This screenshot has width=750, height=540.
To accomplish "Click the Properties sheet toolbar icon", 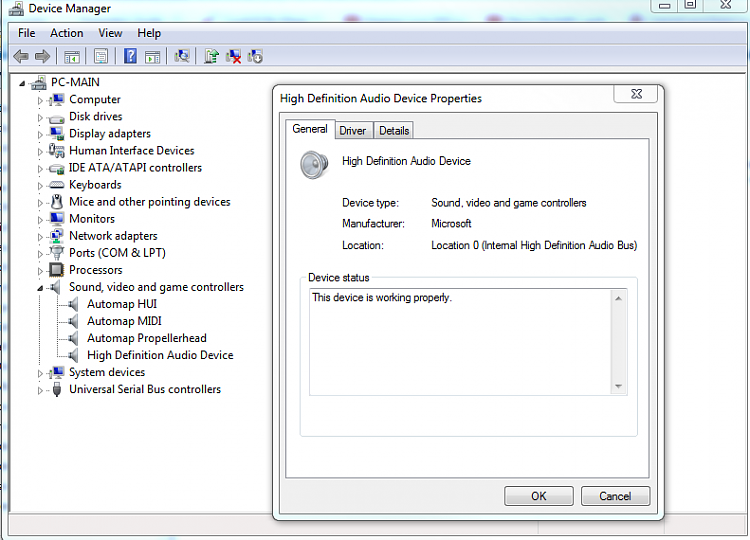I will click(101, 56).
